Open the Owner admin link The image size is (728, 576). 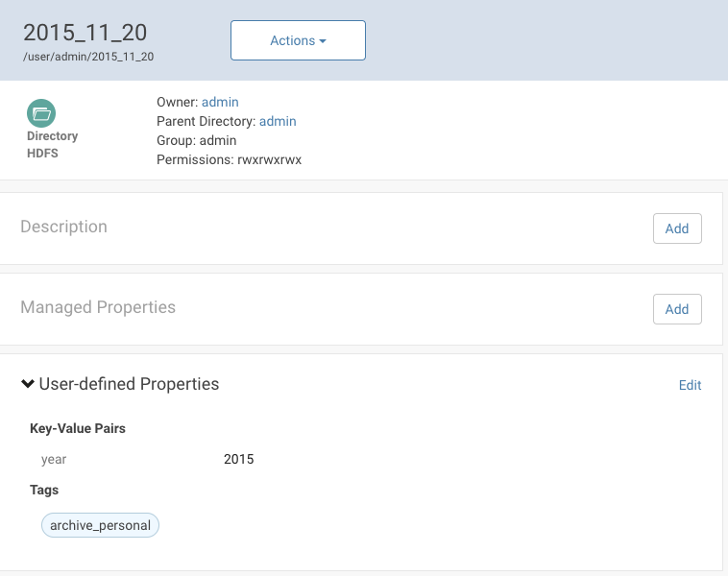tap(220, 102)
